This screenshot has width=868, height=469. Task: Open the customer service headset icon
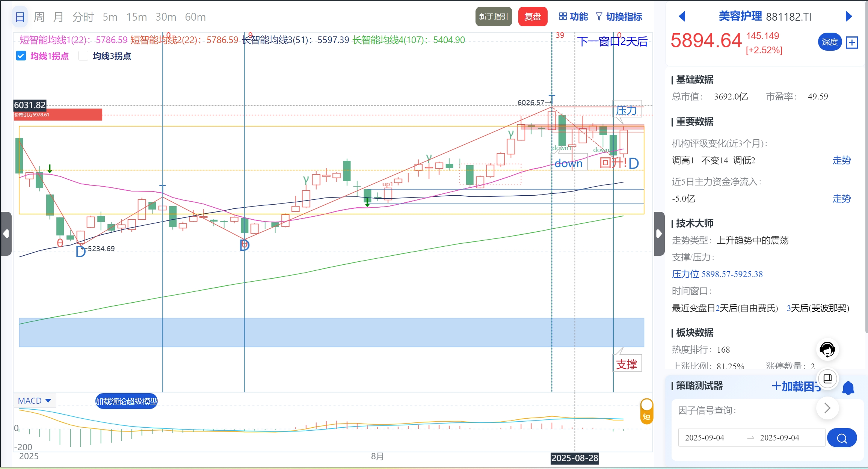(827, 350)
